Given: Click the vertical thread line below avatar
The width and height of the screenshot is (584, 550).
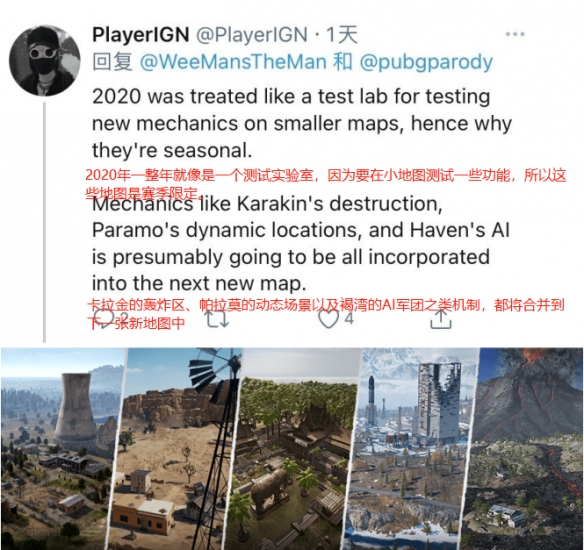Looking at the screenshot, I should [x=44, y=222].
